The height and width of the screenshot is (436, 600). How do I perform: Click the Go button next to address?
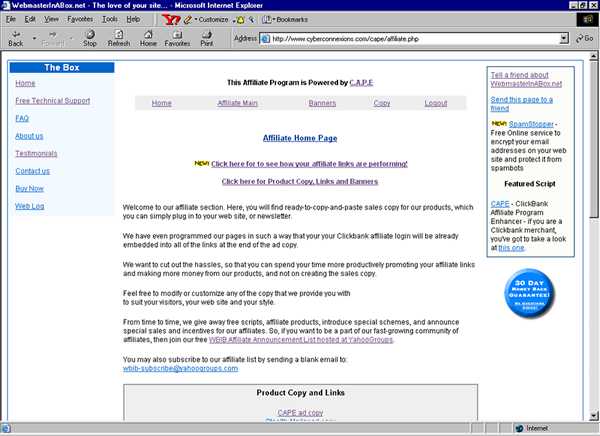coord(585,38)
